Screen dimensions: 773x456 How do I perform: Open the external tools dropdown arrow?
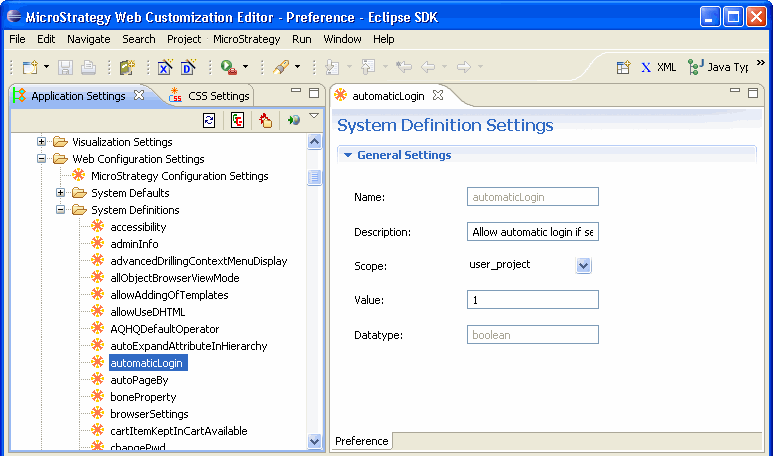pos(246,67)
